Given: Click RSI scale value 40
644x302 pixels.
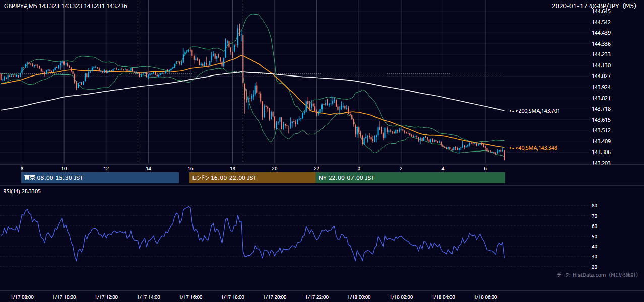Looking at the screenshot, I should (595, 246).
